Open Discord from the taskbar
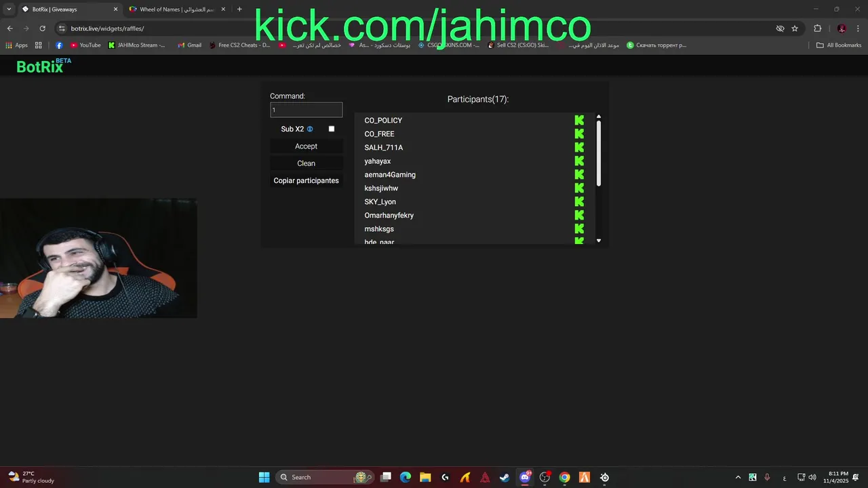 point(524,477)
